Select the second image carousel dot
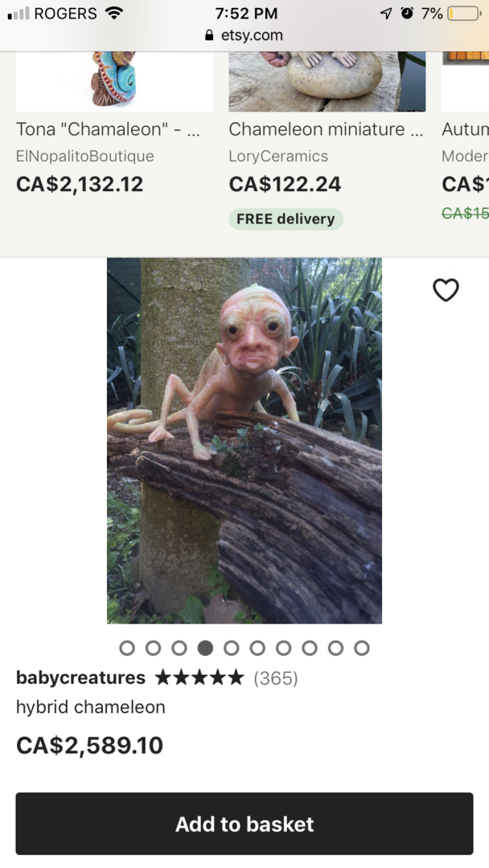The height and width of the screenshot is (868, 489). (x=153, y=648)
